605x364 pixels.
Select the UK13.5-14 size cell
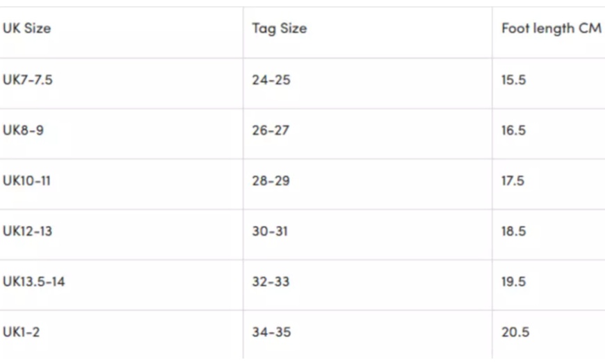[34, 282]
